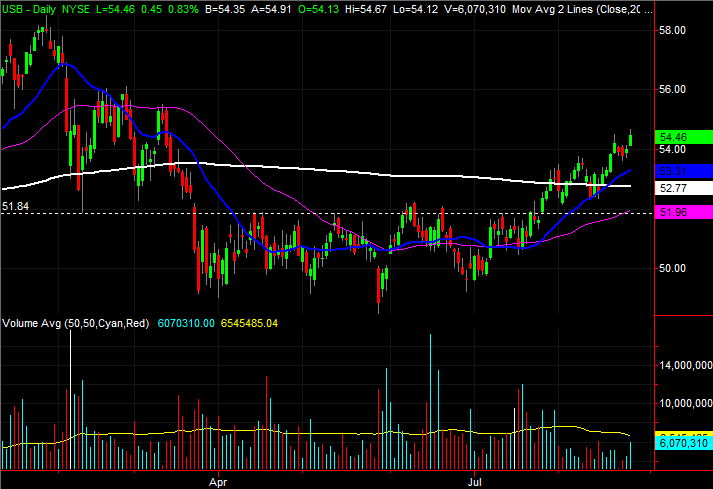The height and width of the screenshot is (489, 713).
Task: Click the volume value V=6,070,310 in header
Action: 474,9
